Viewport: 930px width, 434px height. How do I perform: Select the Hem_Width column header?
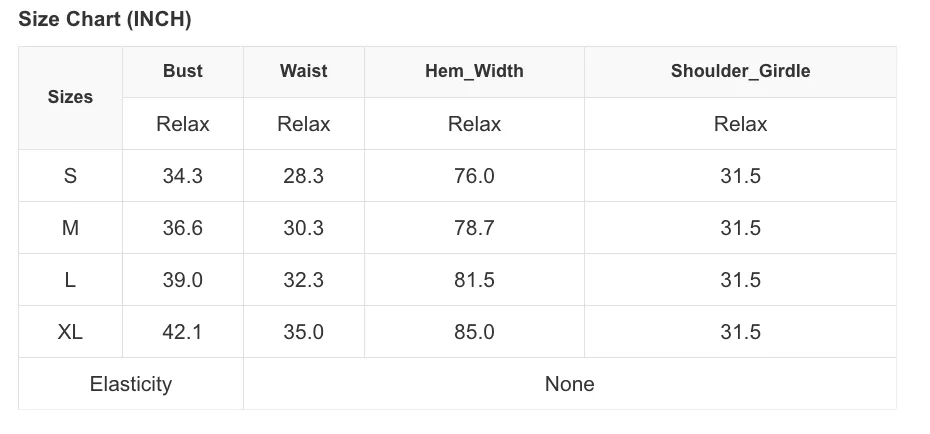[x=474, y=71]
